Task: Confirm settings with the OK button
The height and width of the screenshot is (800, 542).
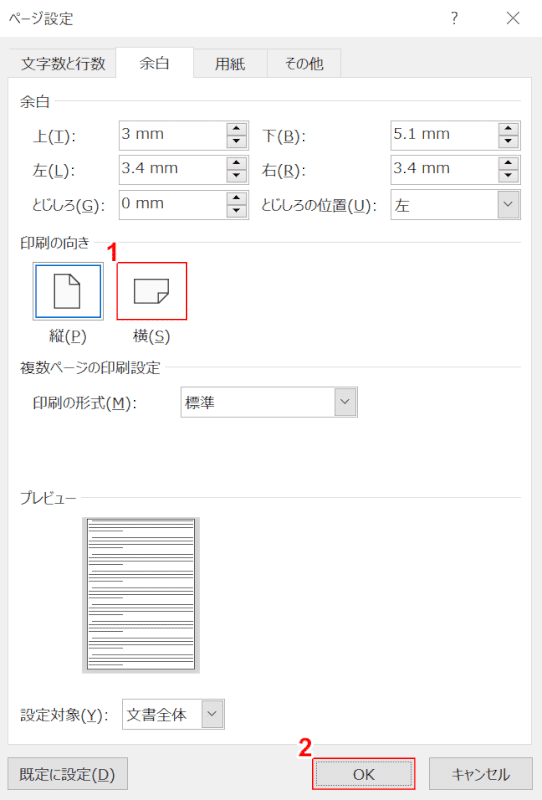Action: coord(363,774)
